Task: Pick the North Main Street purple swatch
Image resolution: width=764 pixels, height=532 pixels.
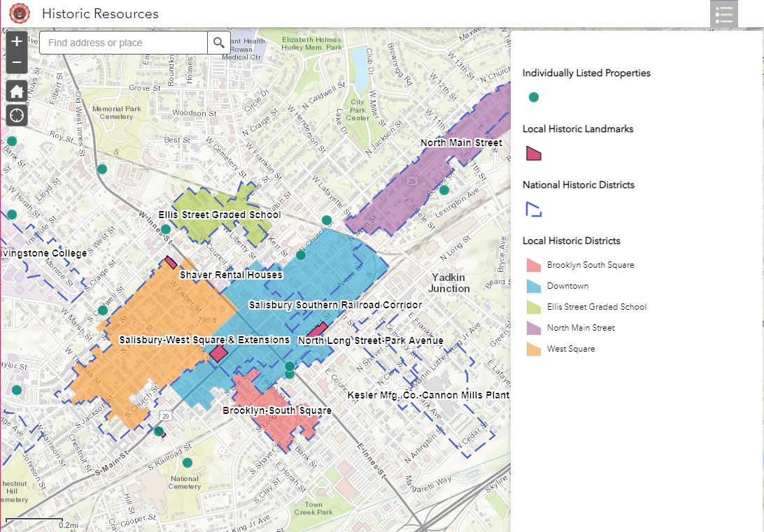Action: coord(534,328)
